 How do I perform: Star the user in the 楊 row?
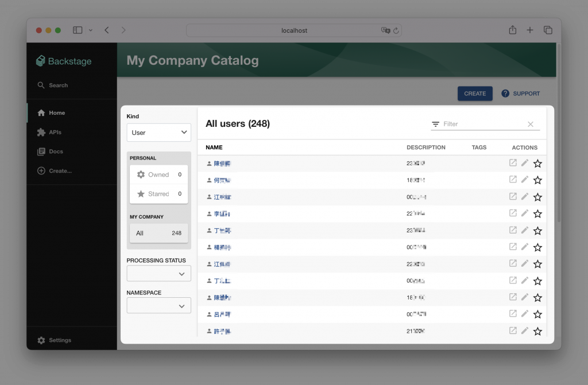click(x=537, y=247)
